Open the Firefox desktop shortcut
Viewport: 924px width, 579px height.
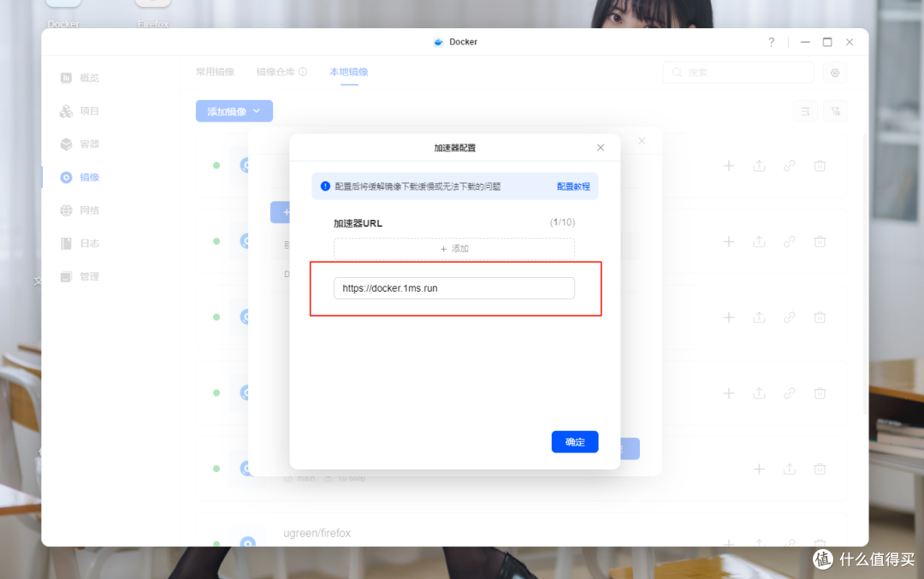click(152, 15)
